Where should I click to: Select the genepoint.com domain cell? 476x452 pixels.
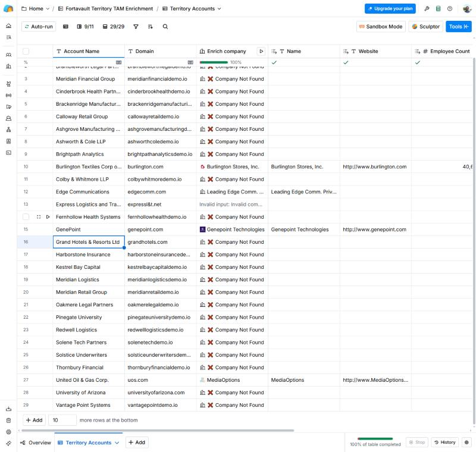pyautogui.click(x=160, y=230)
